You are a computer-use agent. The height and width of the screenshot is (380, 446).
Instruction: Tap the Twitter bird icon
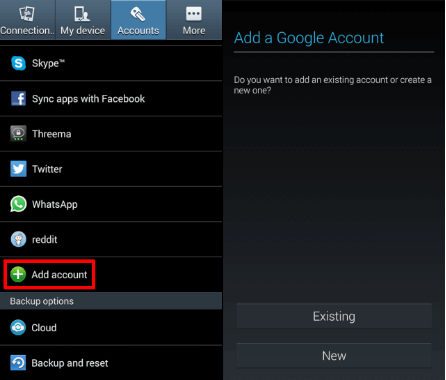pyautogui.click(x=18, y=169)
